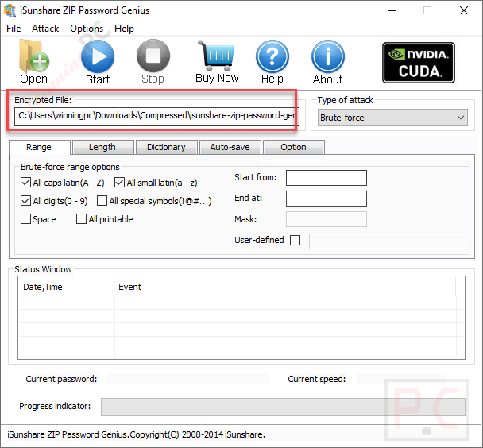Open the Attack menu

[x=45, y=29]
